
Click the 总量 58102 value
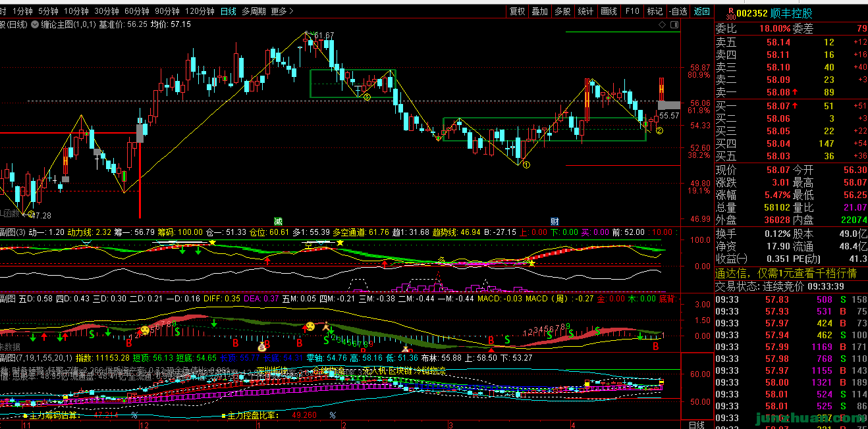coord(776,208)
